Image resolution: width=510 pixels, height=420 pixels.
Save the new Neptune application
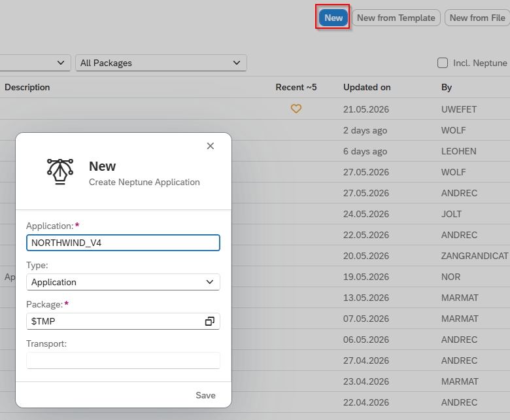(205, 395)
